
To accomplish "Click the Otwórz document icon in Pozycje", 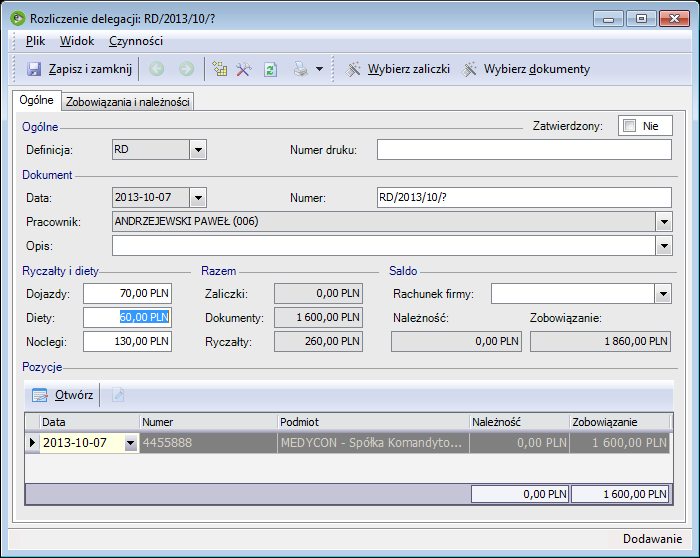I will 39,395.
